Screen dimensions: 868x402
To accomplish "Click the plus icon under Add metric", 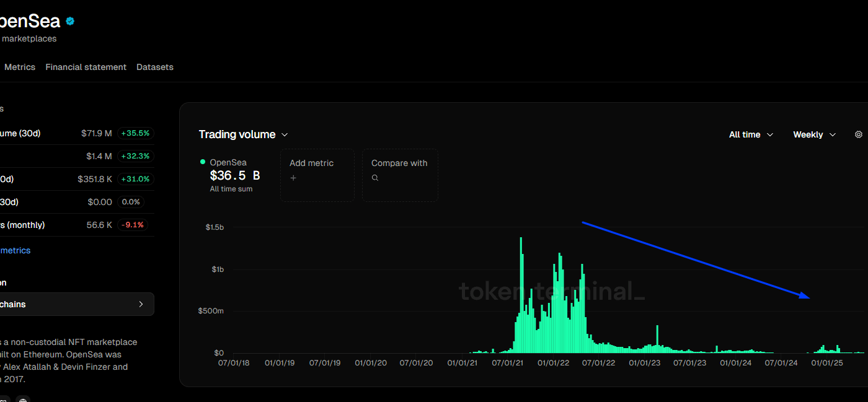I will pos(293,178).
